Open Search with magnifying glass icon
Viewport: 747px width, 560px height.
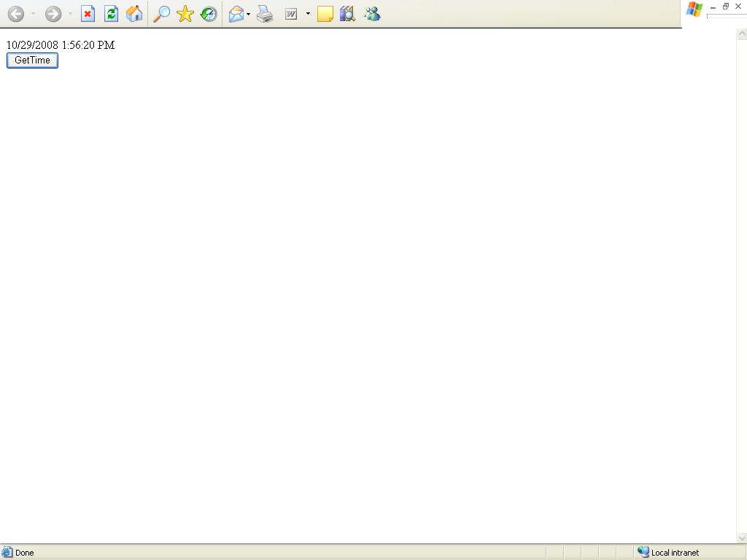click(x=161, y=14)
